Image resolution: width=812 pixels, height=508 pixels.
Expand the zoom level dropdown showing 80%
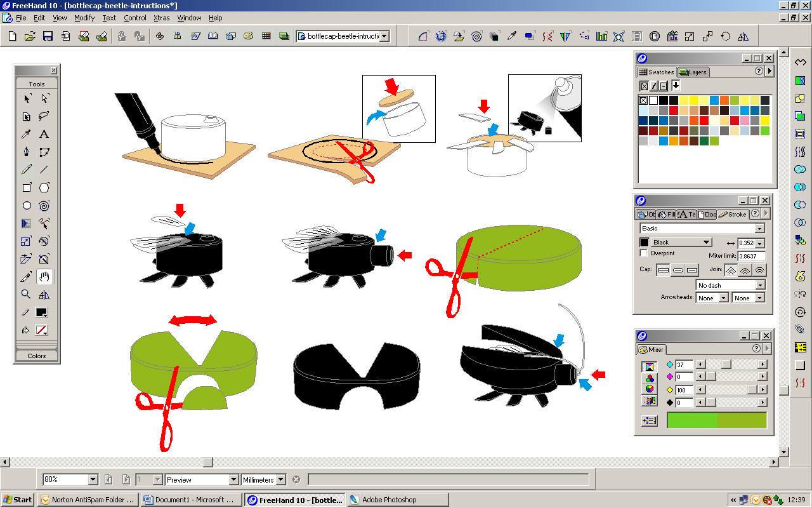pos(92,479)
